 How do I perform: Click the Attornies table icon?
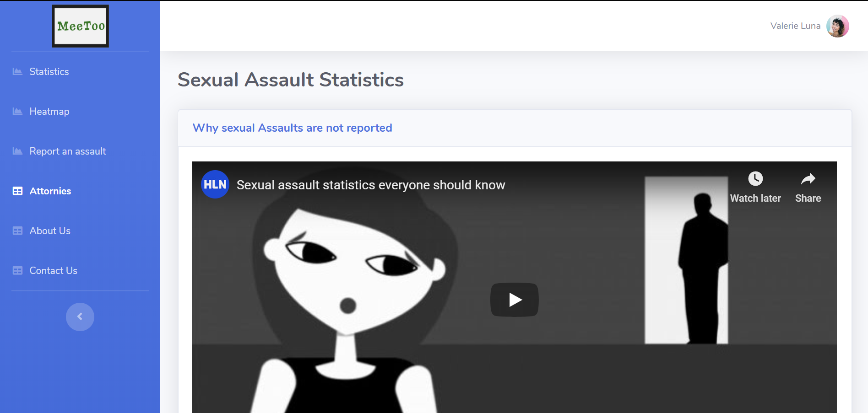click(x=17, y=191)
